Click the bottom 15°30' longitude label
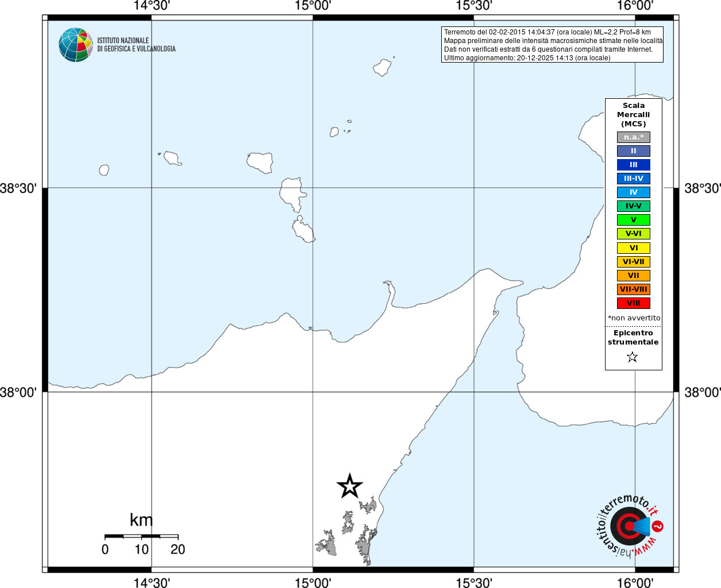721x588 pixels. 474,582
